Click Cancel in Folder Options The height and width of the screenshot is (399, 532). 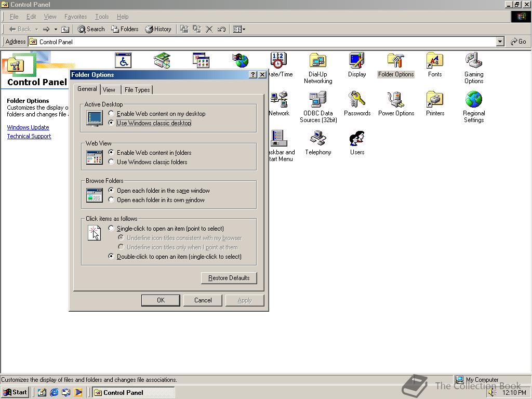[203, 300]
